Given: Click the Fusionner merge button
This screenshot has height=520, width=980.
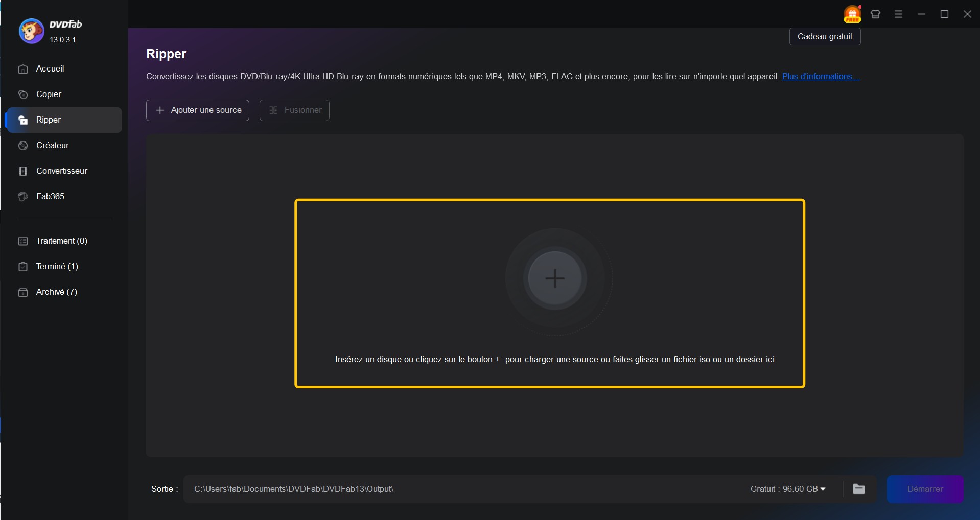Looking at the screenshot, I should coord(294,110).
